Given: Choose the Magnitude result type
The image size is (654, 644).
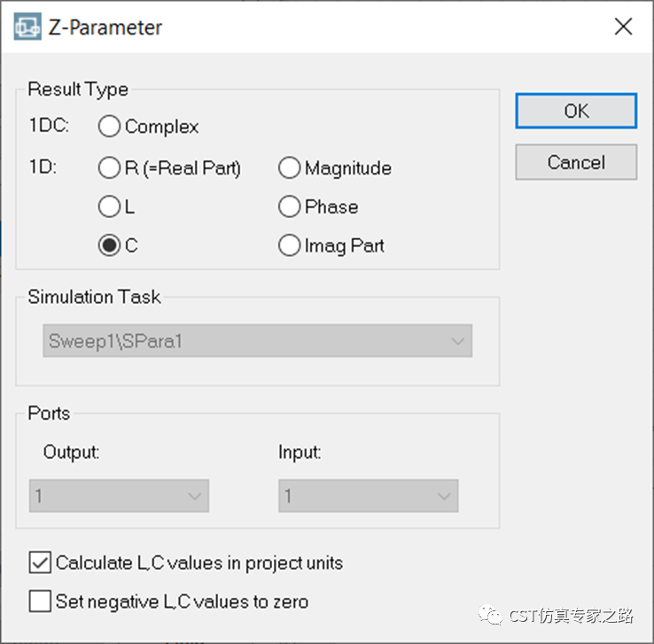Looking at the screenshot, I should [x=290, y=167].
